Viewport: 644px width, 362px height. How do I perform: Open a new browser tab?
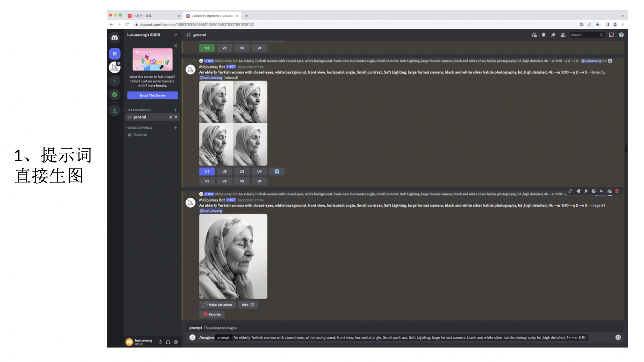(x=246, y=16)
